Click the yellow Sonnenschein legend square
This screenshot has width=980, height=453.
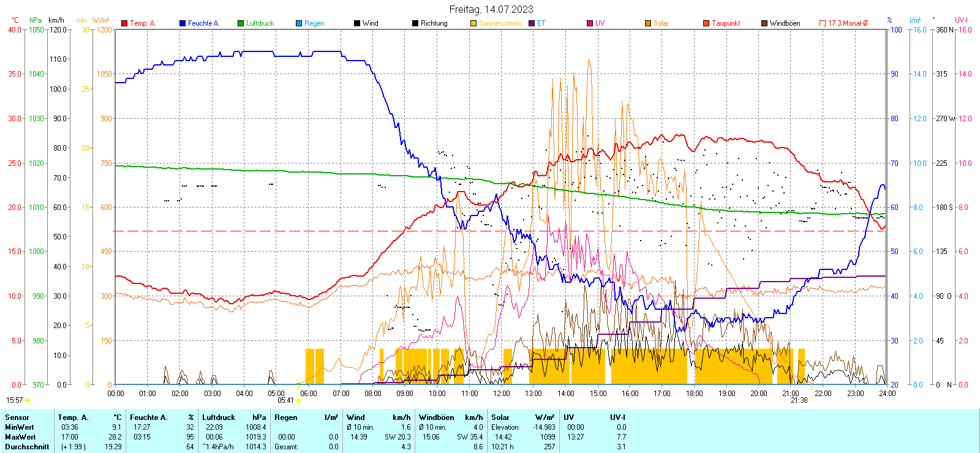473,23
